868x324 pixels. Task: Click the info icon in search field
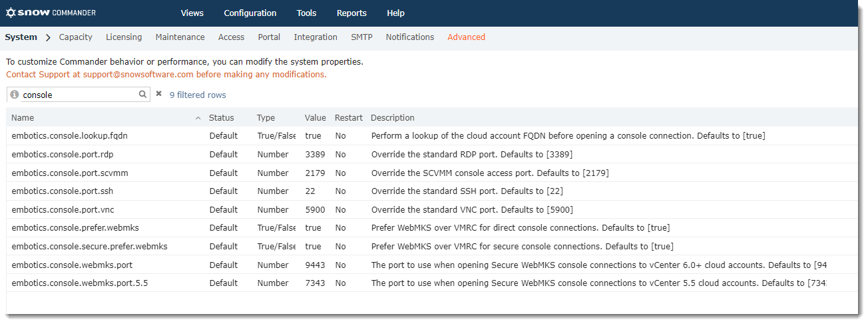(x=15, y=95)
